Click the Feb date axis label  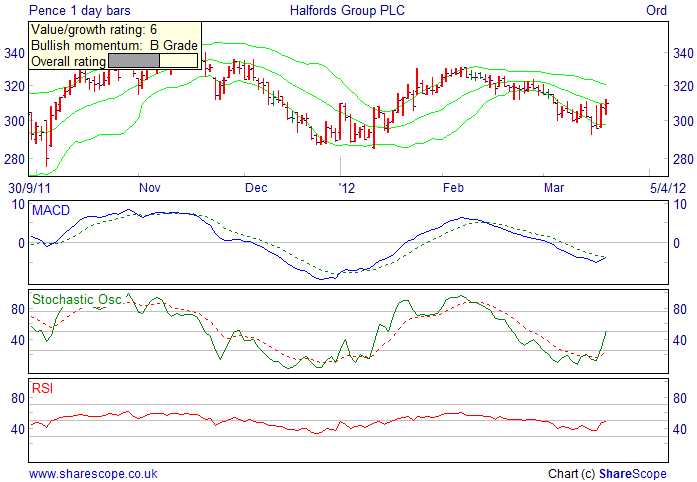click(453, 188)
